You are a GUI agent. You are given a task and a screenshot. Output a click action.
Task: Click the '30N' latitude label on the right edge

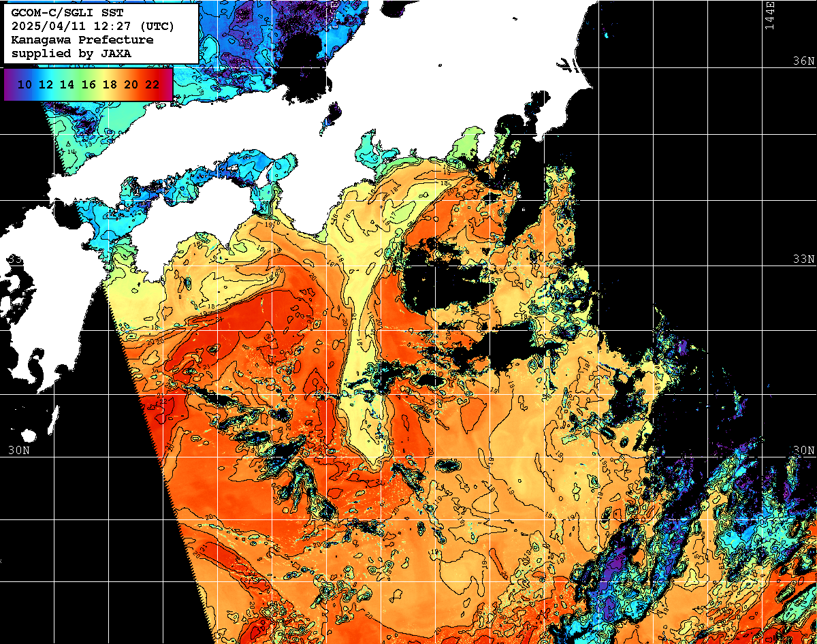click(x=804, y=450)
